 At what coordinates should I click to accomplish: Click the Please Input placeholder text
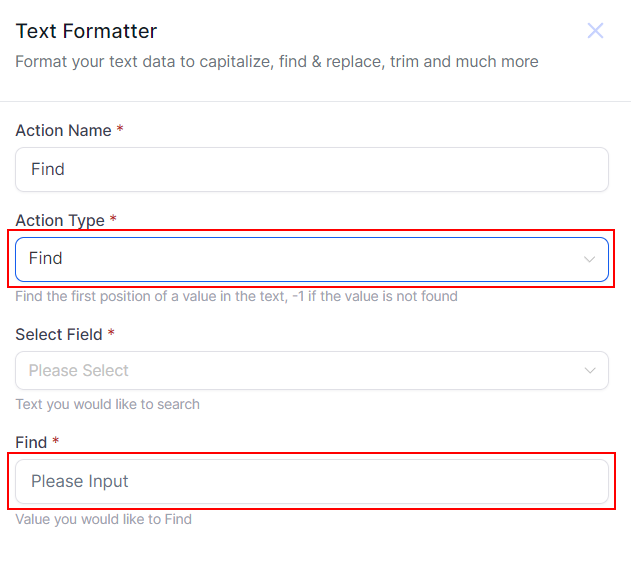(x=79, y=482)
